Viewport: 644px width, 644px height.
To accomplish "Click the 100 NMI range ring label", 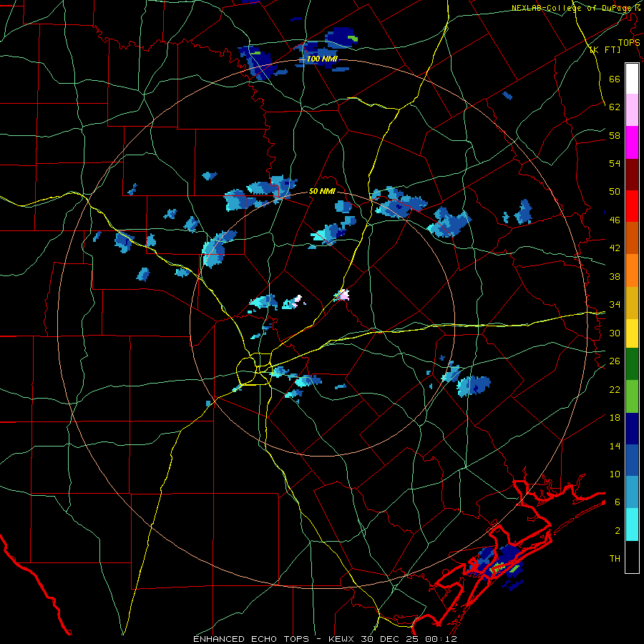I will click(322, 59).
